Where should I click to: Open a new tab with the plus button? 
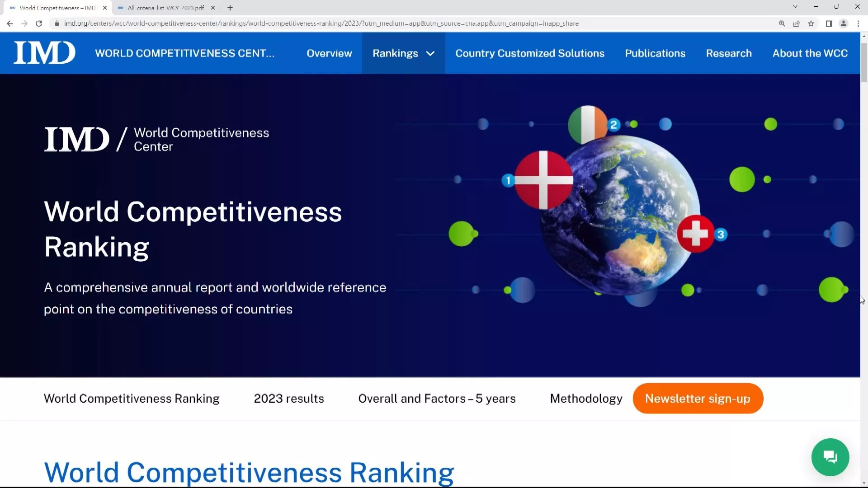tap(230, 8)
